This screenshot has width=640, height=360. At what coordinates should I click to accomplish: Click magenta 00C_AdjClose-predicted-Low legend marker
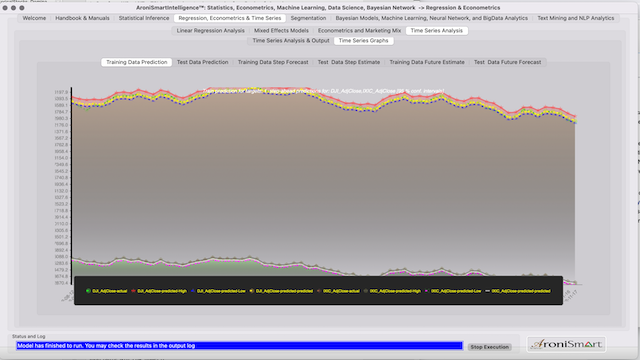(427, 291)
